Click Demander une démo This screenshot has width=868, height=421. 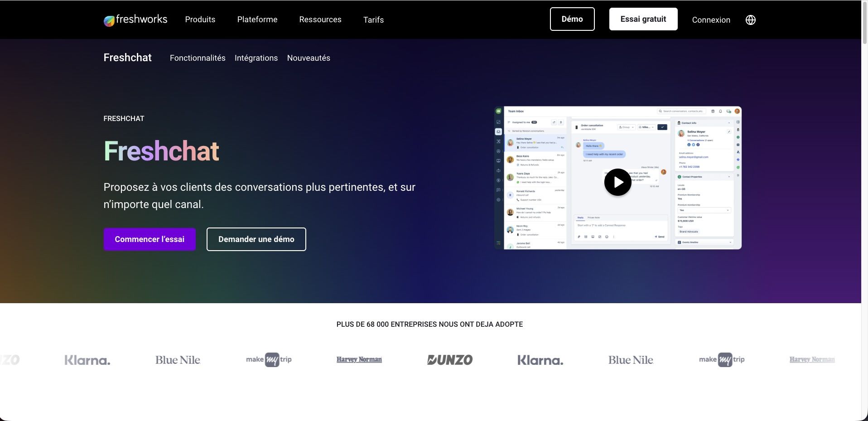(x=256, y=239)
